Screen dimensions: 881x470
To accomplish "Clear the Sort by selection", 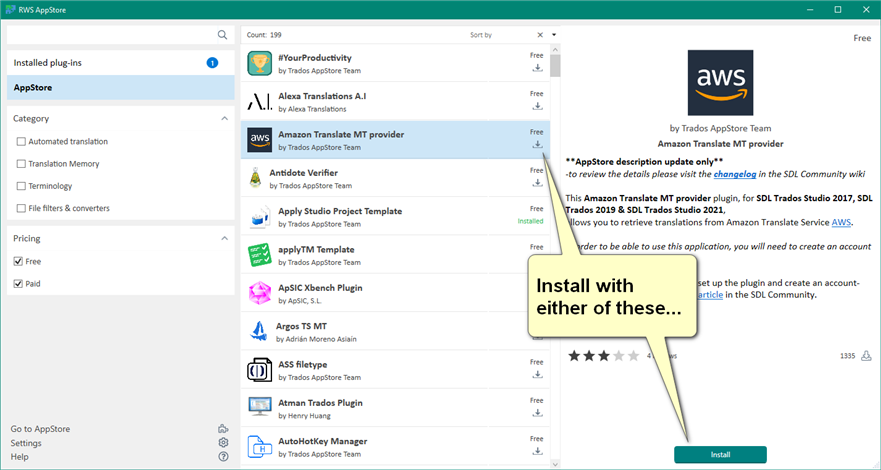I will point(540,35).
